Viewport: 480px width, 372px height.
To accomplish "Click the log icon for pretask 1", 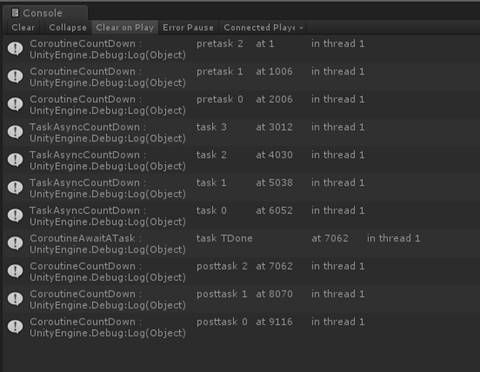I will [15, 77].
